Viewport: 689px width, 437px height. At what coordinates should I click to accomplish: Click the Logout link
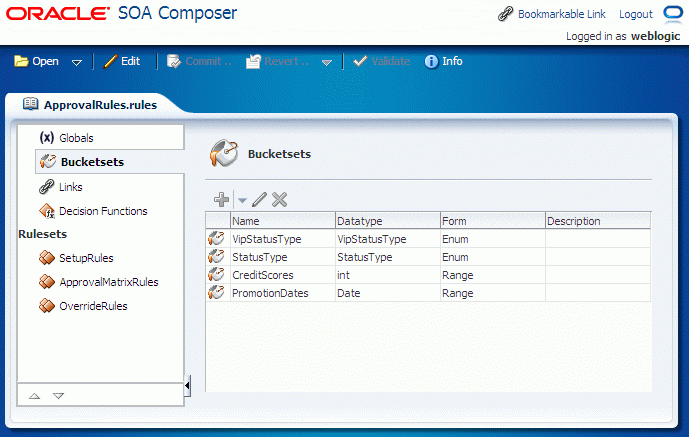[x=635, y=14]
